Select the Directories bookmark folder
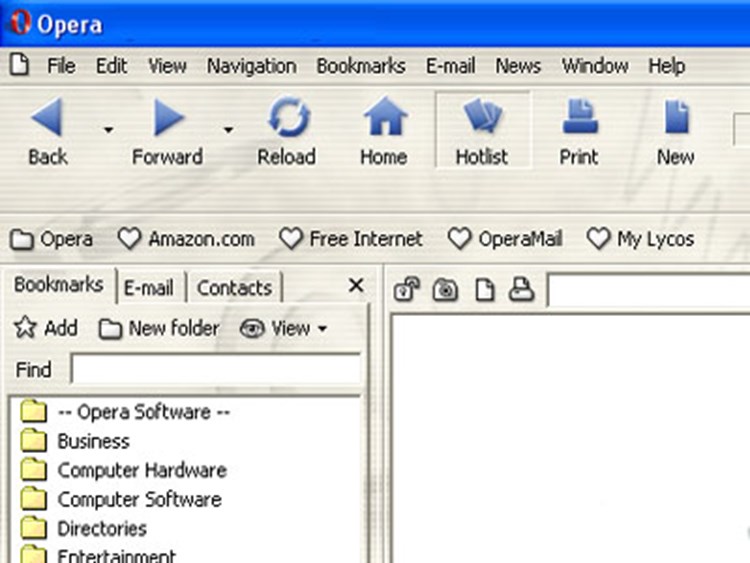 point(84,529)
